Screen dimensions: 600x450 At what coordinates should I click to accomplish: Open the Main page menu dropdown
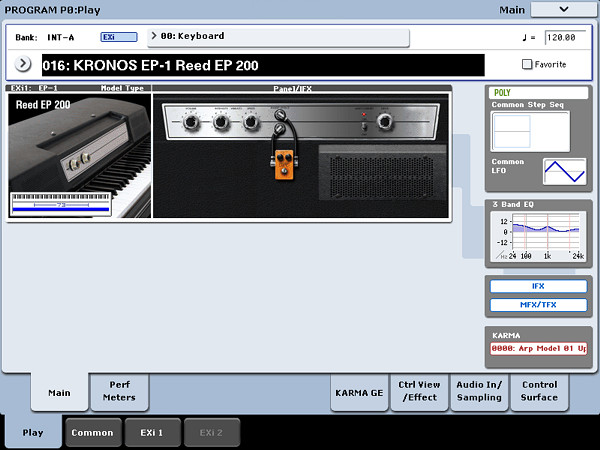[x=564, y=10]
